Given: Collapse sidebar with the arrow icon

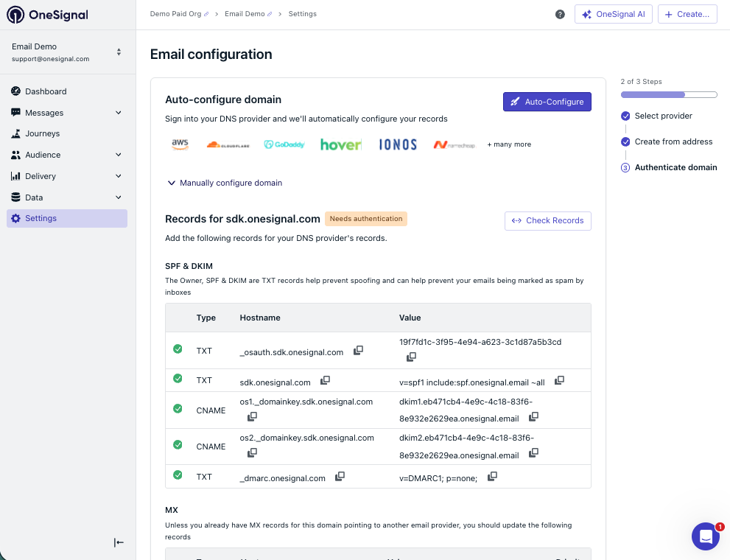Looking at the screenshot, I should [x=119, y=542].
